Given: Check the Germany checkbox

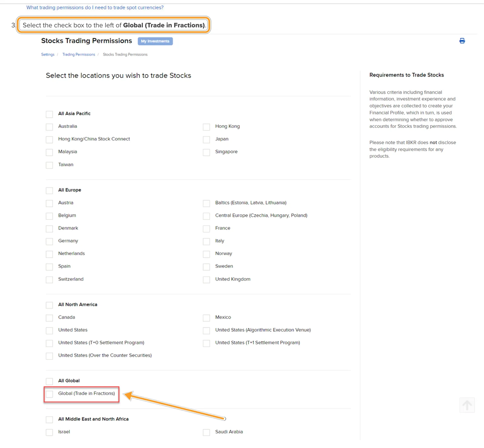Looking at the screenshot, I should tap(49, 241).
